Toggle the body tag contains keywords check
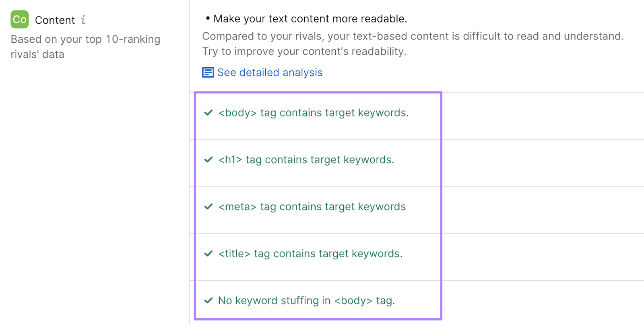Viewport: 644px width, 325px height. (x=313, y=113)
